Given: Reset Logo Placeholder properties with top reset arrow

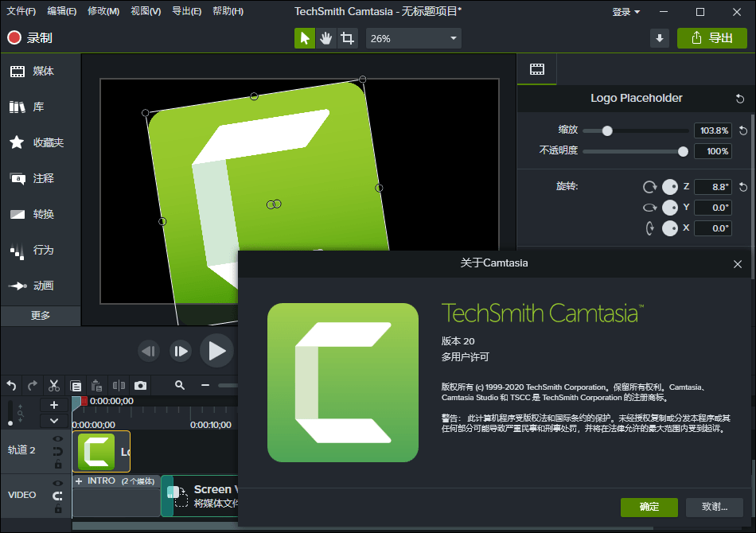Looking at the screenshot, I should point(740,99).
